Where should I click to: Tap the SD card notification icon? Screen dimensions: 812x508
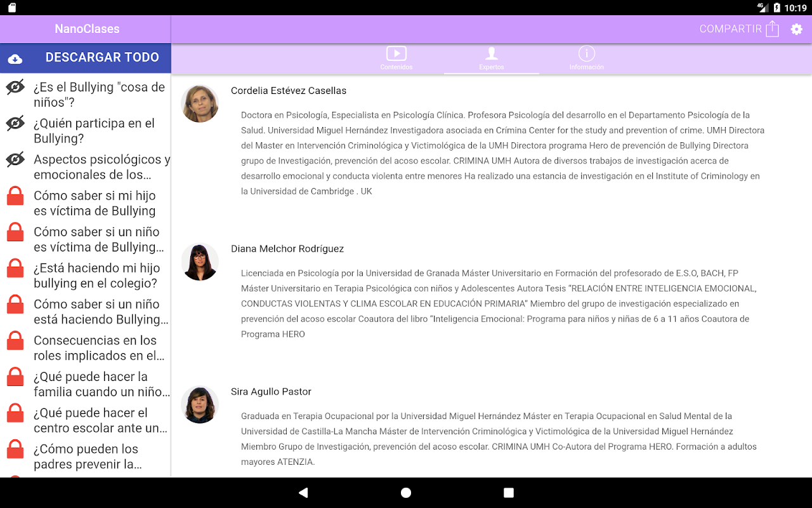point(11,8)
